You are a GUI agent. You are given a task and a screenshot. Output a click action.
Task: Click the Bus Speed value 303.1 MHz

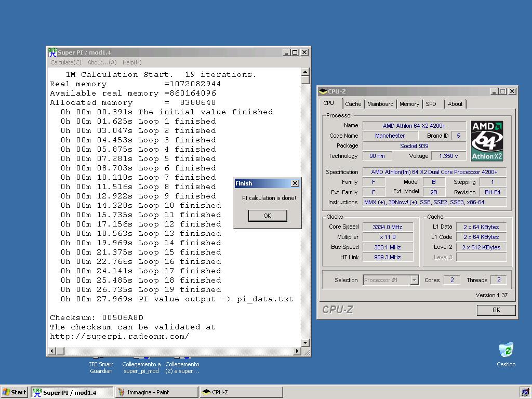point(388,247)
